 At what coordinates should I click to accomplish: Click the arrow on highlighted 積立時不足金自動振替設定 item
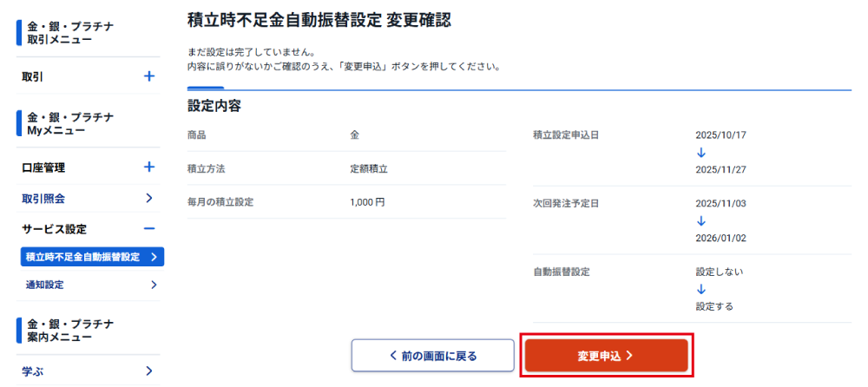[154, 257]
